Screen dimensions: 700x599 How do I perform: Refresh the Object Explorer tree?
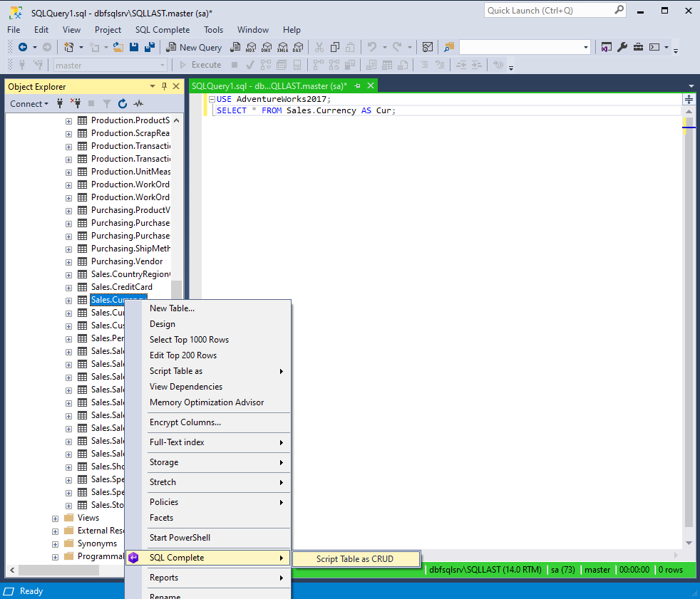click(x=123, y=103)
